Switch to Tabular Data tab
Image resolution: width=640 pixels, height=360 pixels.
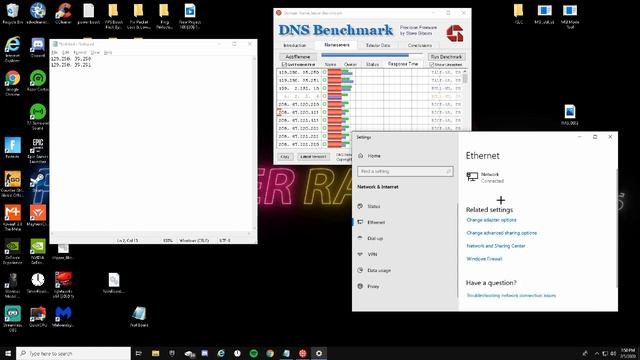click(x=378, y=45)
